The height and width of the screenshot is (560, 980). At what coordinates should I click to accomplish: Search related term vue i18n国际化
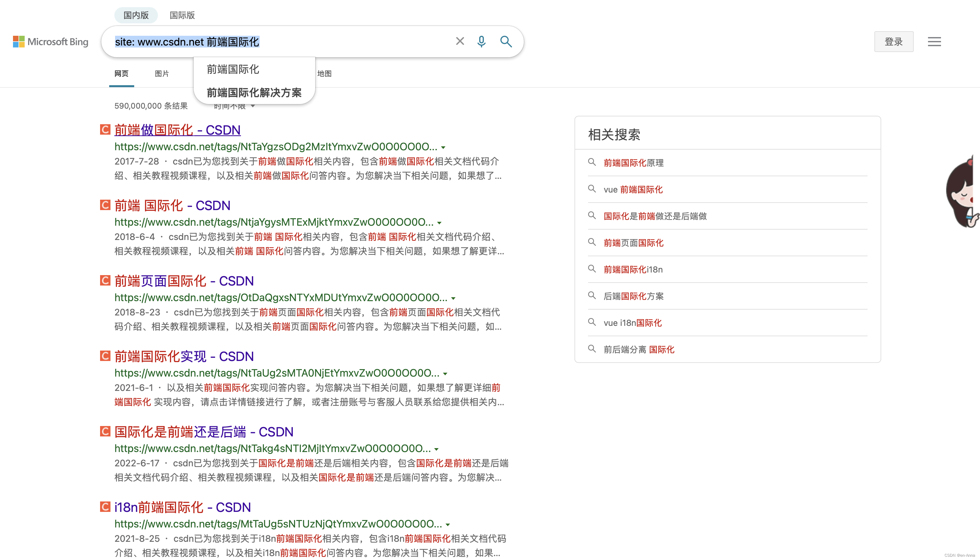633,322
